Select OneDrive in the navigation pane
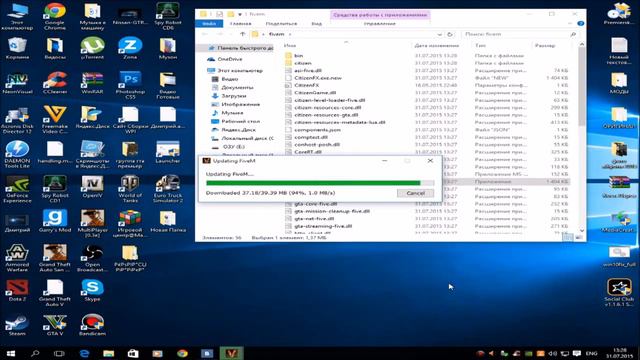Viewport: 640px width, 360px height. [x=230, y=59]
